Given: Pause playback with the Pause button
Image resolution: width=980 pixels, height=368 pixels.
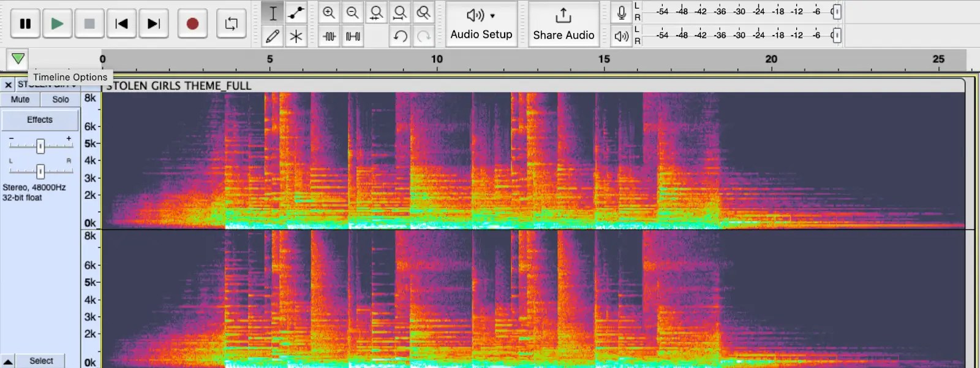Looking at the screenshot, I should pos(25,24).
